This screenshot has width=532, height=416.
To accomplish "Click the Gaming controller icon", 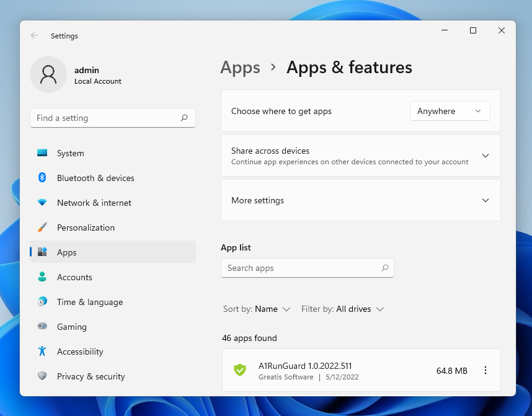I will (x=42, y=327).
